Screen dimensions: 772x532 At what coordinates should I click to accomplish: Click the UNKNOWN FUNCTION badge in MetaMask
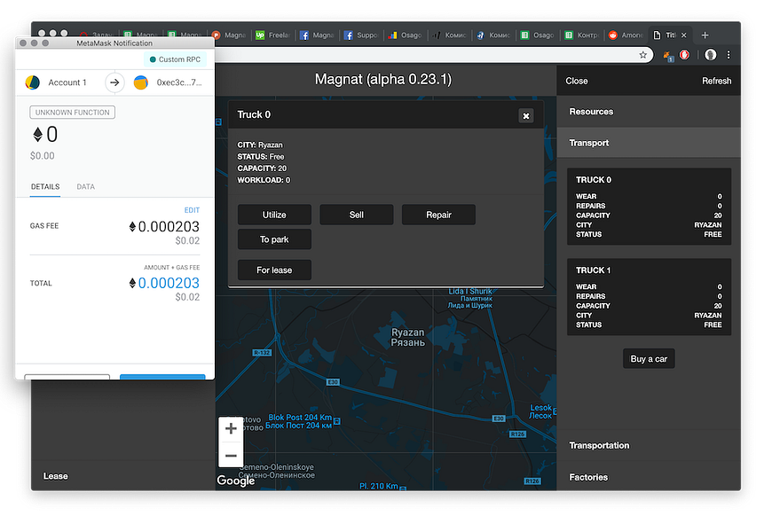(73, 113)
